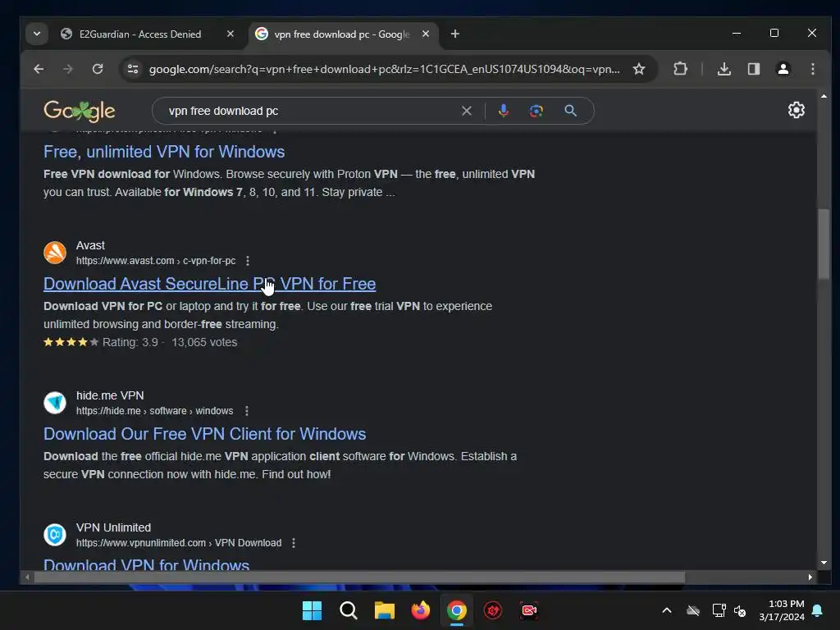This screenshot has height=630, width=840.
Task: Launch Firefox from taskbar
Action: pyautogui.click(x=421, y=610)
